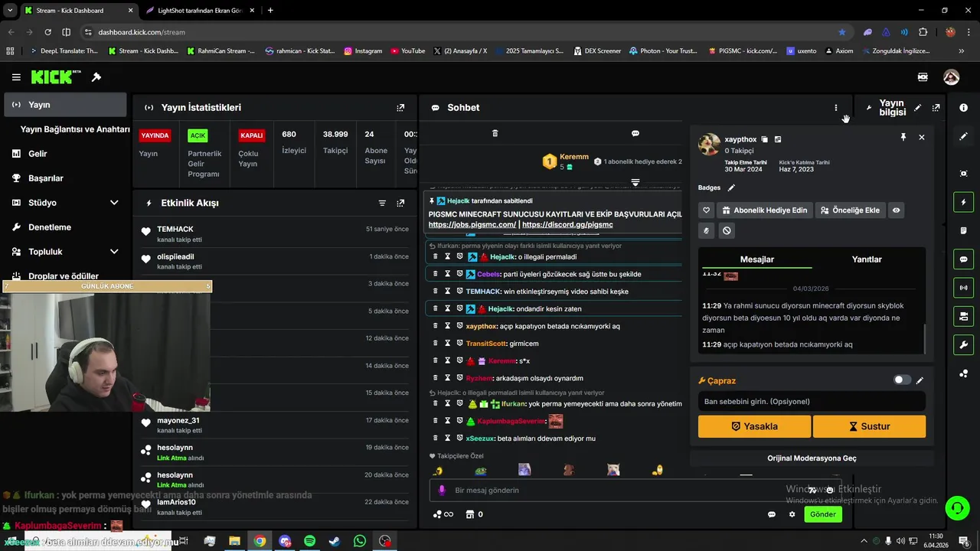Ban xSeezux with shield icon

459,439
